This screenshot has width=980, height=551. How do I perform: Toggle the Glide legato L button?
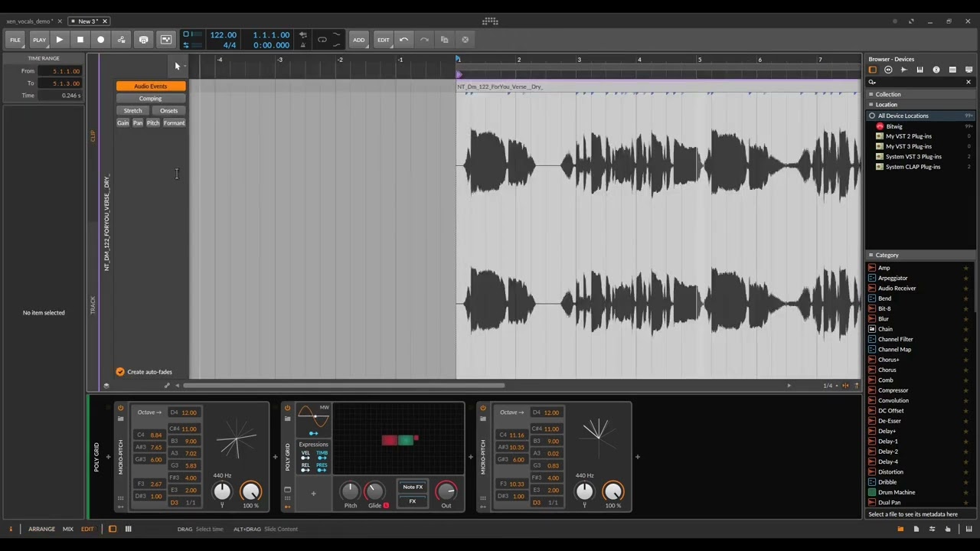pyautogui.click(x=386, y=506)
